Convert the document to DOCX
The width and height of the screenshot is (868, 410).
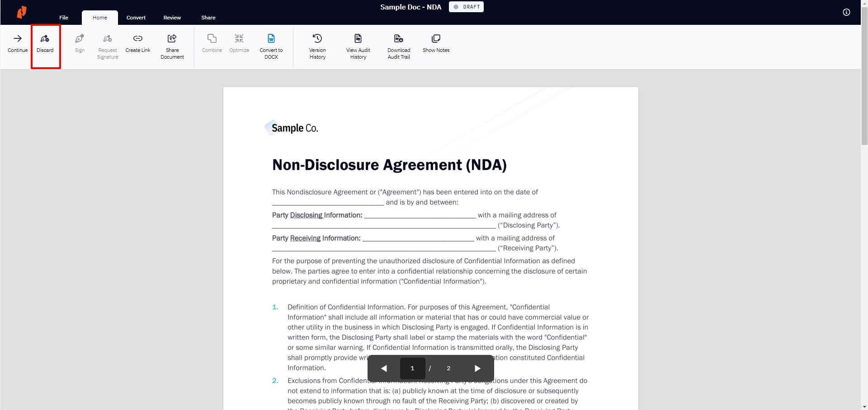(271, 45)
